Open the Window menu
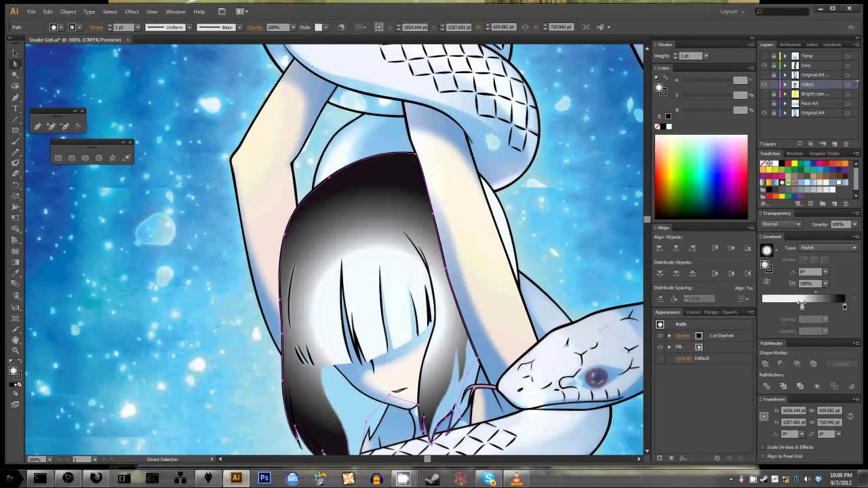Screen dimensions: 868x488 (x=176, y=12)
